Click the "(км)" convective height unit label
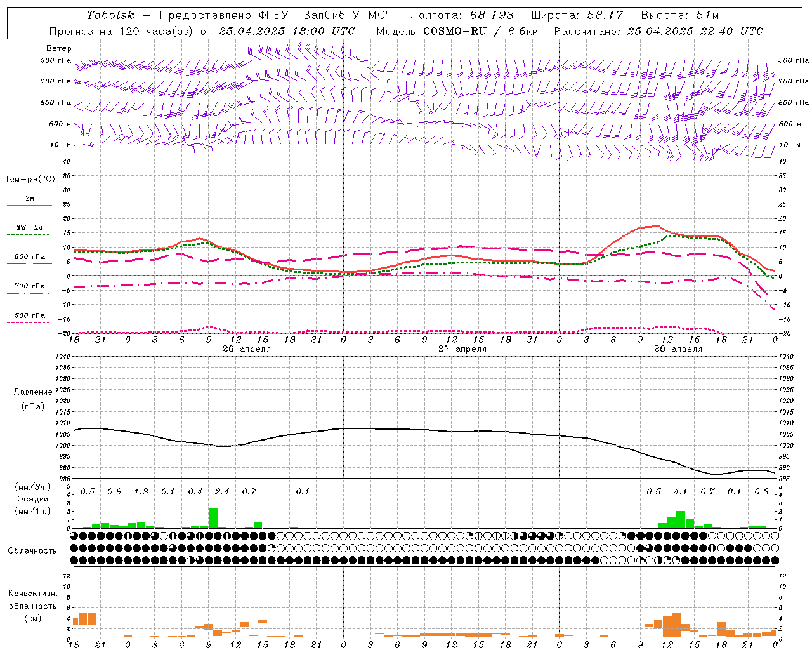812x650 pixels. [x=32, y=618]
